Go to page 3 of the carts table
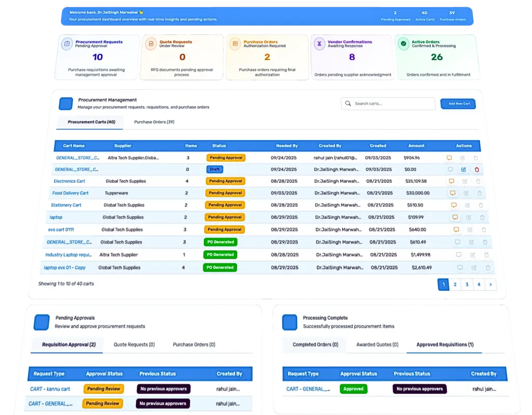This screenshot has height=415, width=532. click(467, 284)
